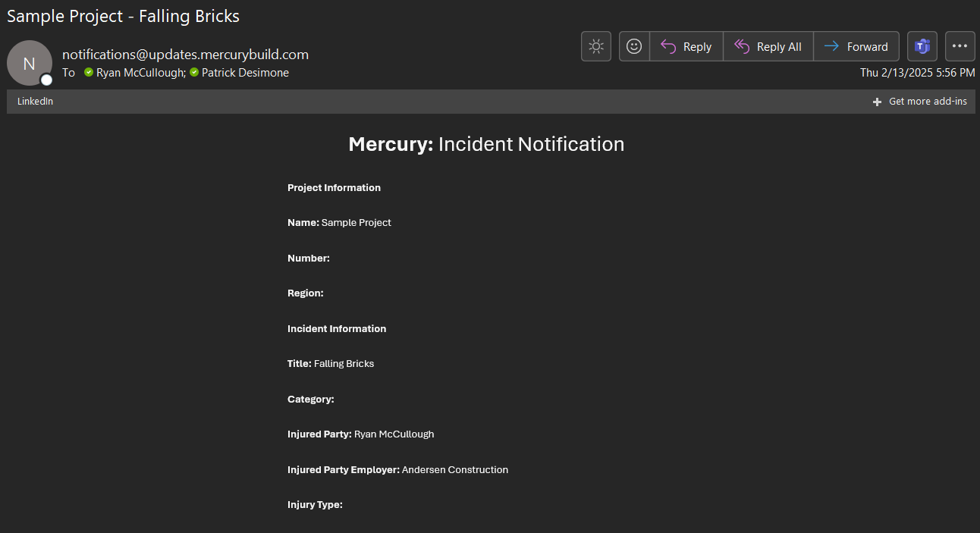Click the plus icon for more add-ins
980x533 pixels.
[877, 102]
